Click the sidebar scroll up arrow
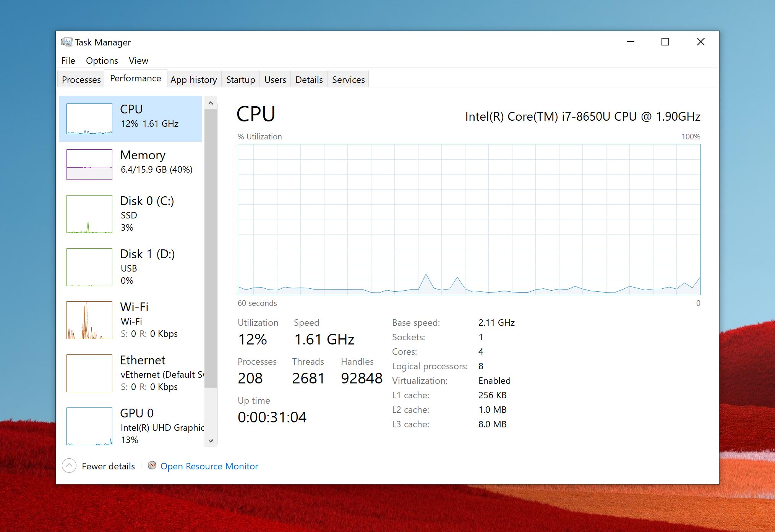The height and width of the screenshot is (532, 775). tap(211, 103)
